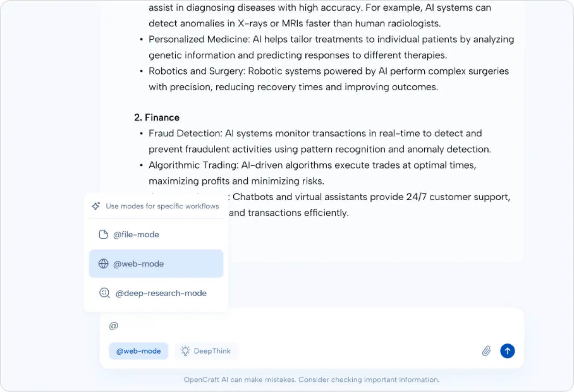Click the OpenCraft AI disclaimer text

point(311,380)
